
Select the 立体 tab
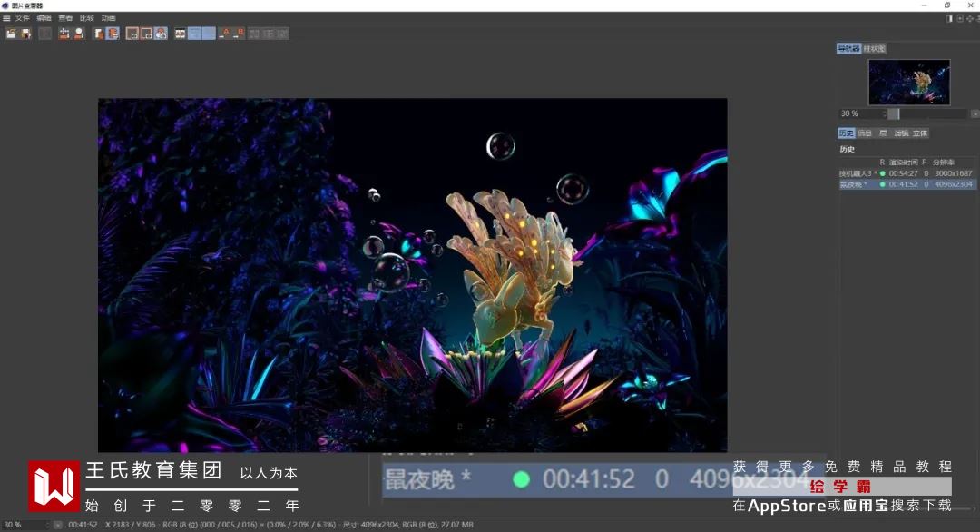click(x=920, y=133)
